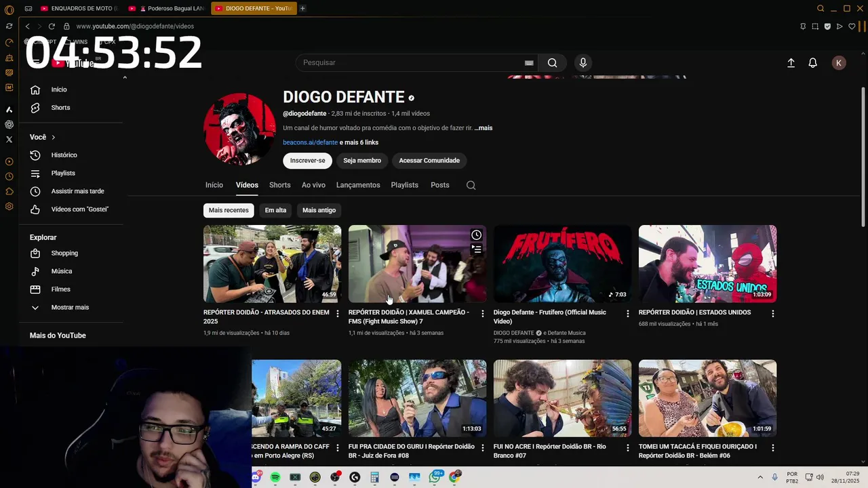Image resolution: width=868 pixels, height=488 pixels.
Task: Open X (Twitter) in the Opera sidebar
Action: pos(9,139)
